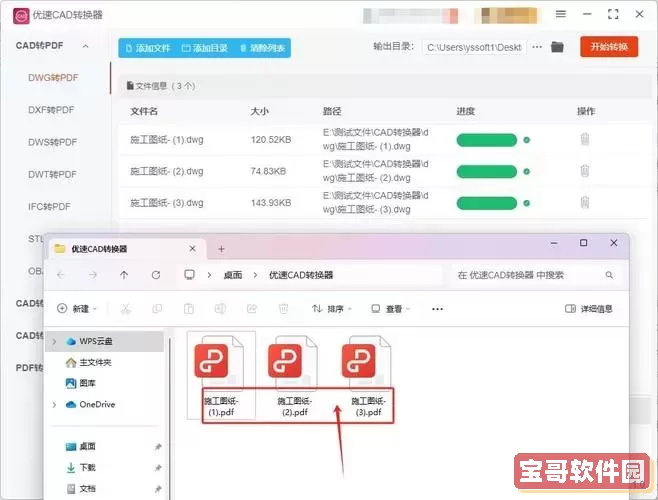Click progress bar of 施工图纸- (2).dwg
This screenshot has width=658, height=500.
point(487,171)
